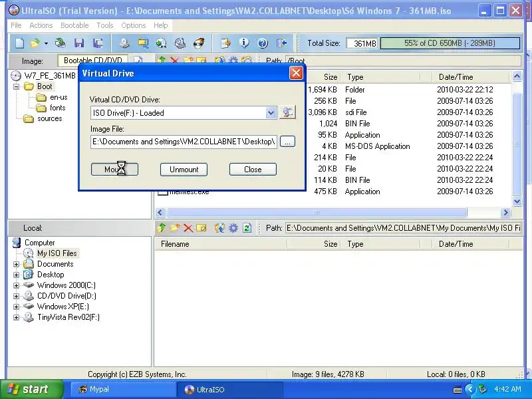Click the gear icon in Local toolbar
The height and width of the screenshot is (399, 532).
(233, 228)
